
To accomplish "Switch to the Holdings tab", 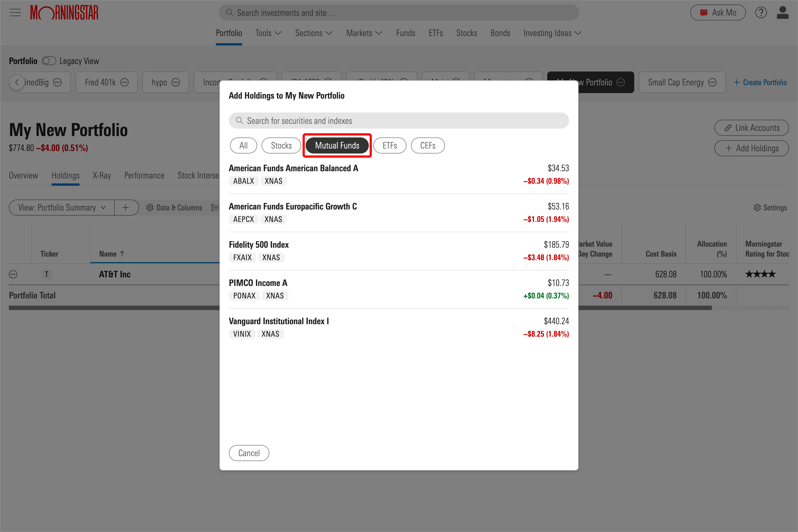I will (65, 175).
